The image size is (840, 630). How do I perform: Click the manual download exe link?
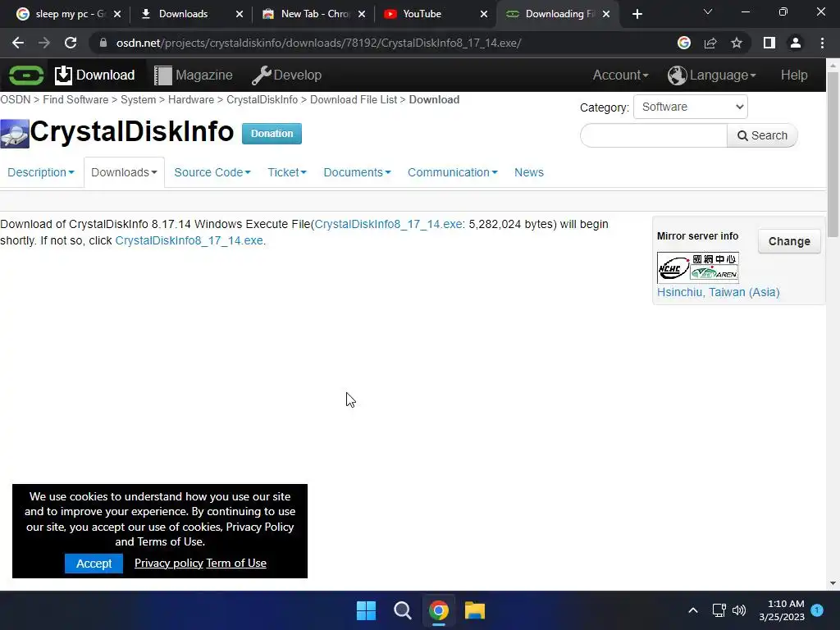click(189, 240)
